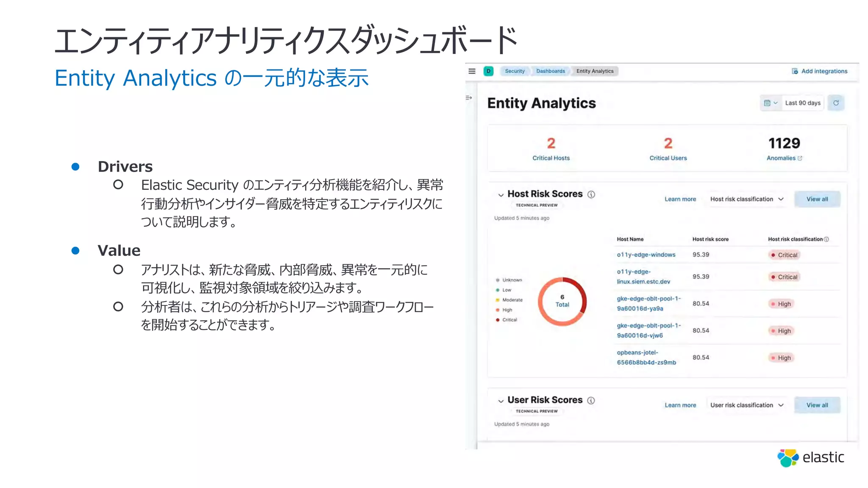Click the High badge for gke-edge vjw6 host
Image resolution: width=868 pixels, height=488 pixels.
tap(781, 331)
